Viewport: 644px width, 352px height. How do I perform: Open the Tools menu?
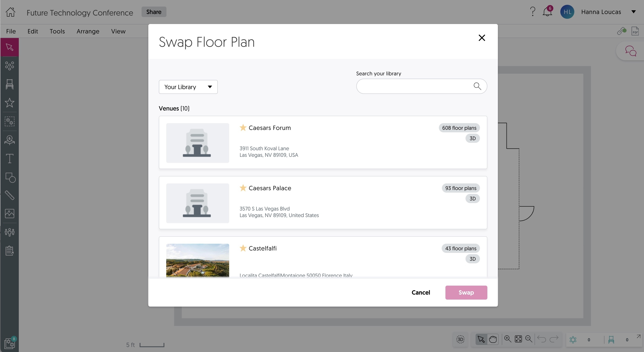pyautogui.click(x=57, y=31)
